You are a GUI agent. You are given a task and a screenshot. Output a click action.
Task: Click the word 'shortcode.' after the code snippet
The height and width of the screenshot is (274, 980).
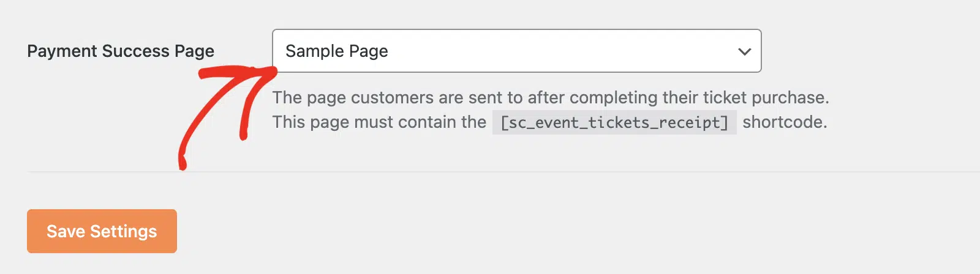click(785, 122)
